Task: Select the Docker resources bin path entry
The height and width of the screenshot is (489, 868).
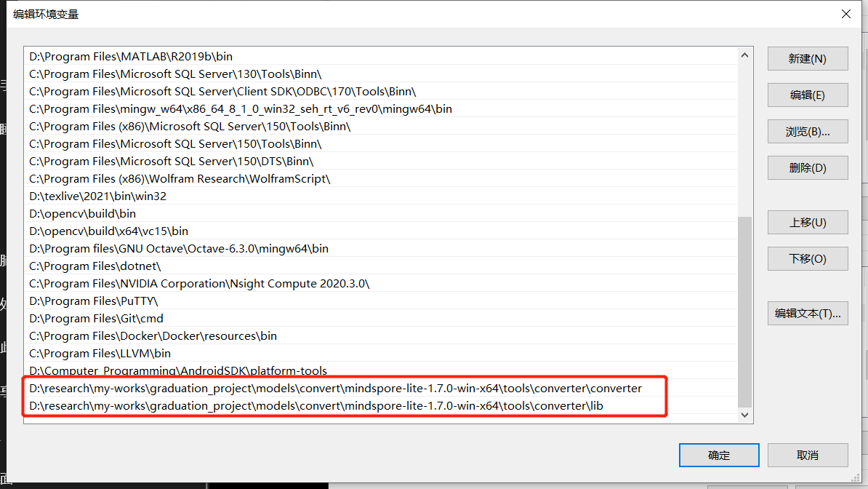Action: (x=151, y=335)
